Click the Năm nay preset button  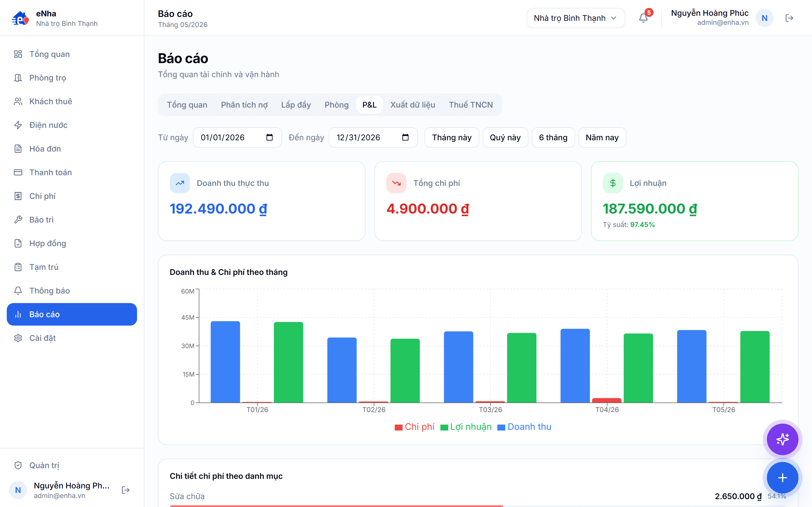coord(602,137)
